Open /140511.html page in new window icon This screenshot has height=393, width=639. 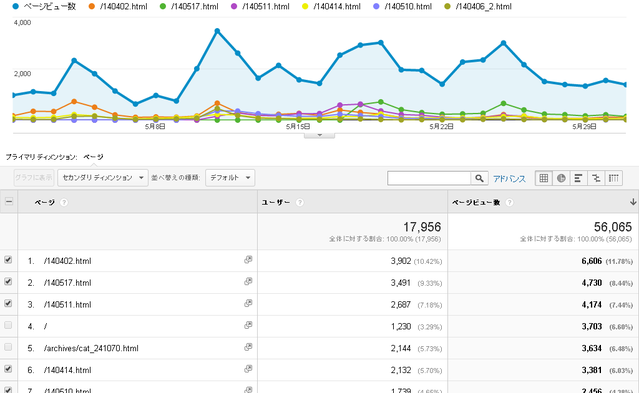pos(248,303)
